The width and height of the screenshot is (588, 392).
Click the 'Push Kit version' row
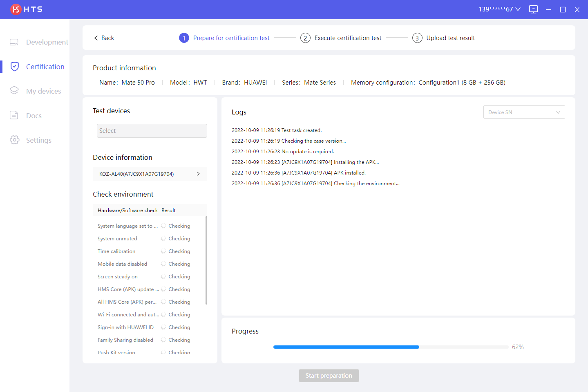coord(150,352)
